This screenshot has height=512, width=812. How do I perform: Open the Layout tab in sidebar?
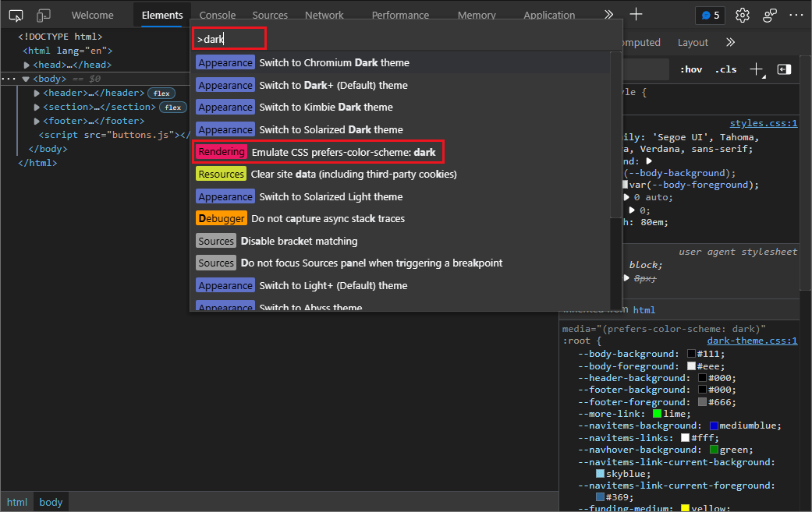coord(693,42)
